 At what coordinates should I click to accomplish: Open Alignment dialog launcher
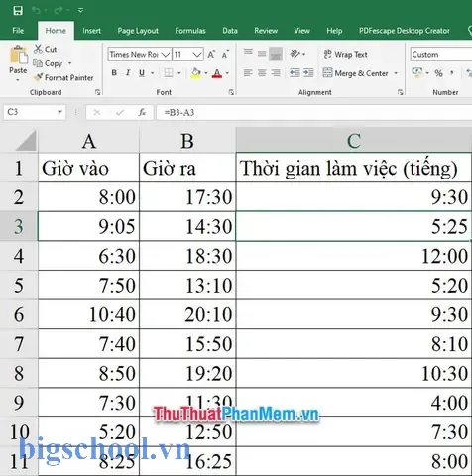[401, 92]
